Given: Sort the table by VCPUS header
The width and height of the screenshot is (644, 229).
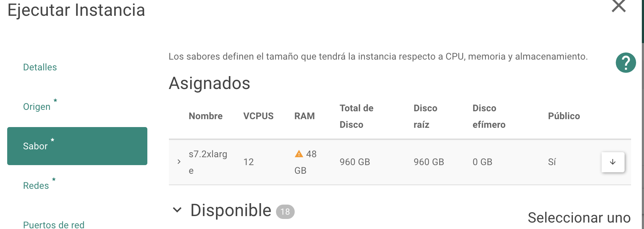Looking at the screenshot, I should coord(258,116).
